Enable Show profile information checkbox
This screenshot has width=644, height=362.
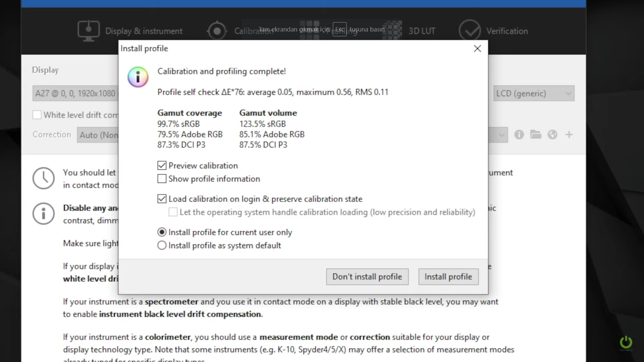162,179
